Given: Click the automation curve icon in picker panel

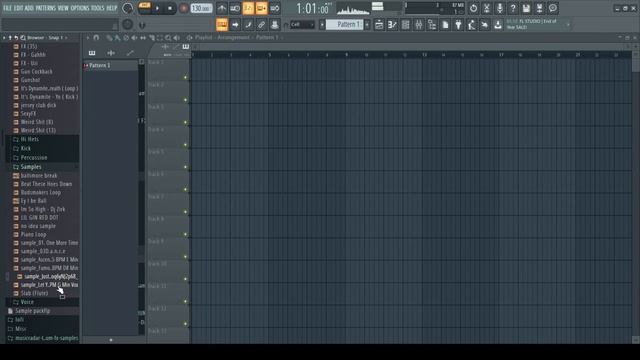Looking at the screenshot, I should tap(130, 53).
